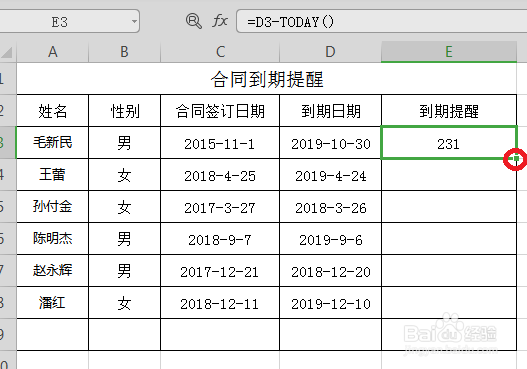Click the formula bar with =D3-TODAY()
The image size is (527, 369).
381,22
